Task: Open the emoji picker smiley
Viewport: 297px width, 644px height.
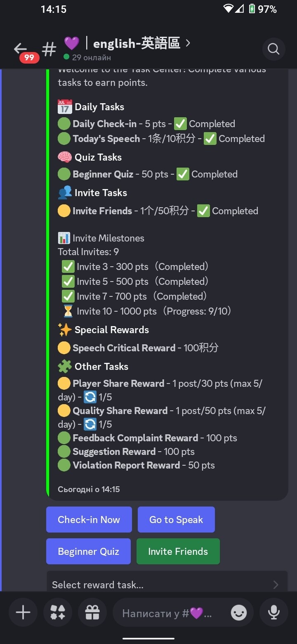Action: (239, 613)
